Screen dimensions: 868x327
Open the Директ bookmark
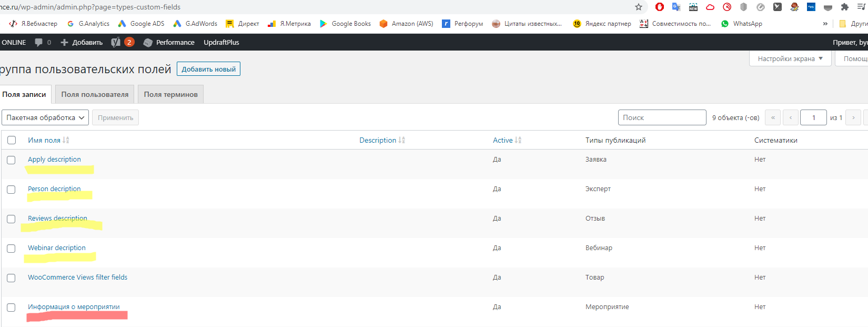(243, 24)
